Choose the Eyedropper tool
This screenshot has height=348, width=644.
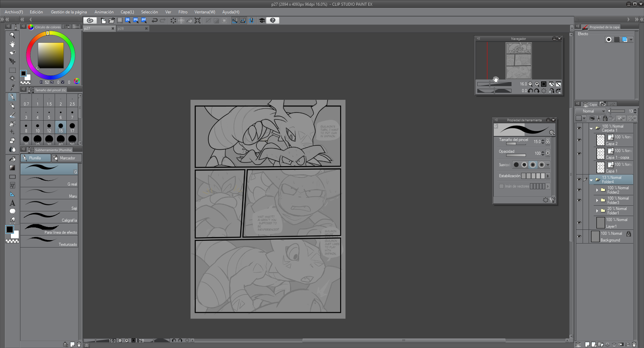12,87
